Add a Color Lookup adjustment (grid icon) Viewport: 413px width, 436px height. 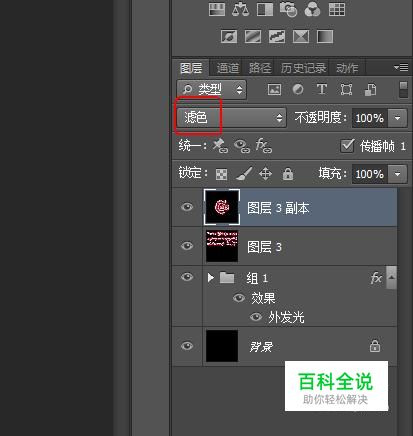(x=337, y=9)
